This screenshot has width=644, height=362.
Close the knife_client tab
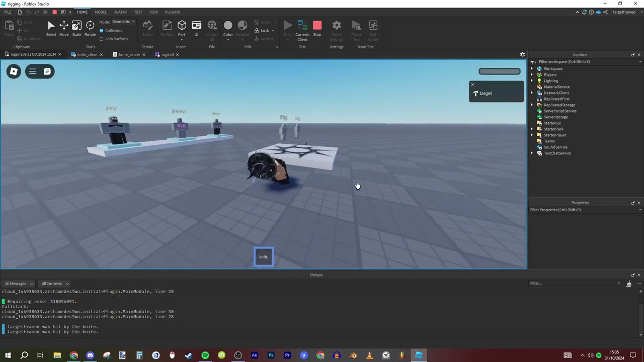pos(101,54)
